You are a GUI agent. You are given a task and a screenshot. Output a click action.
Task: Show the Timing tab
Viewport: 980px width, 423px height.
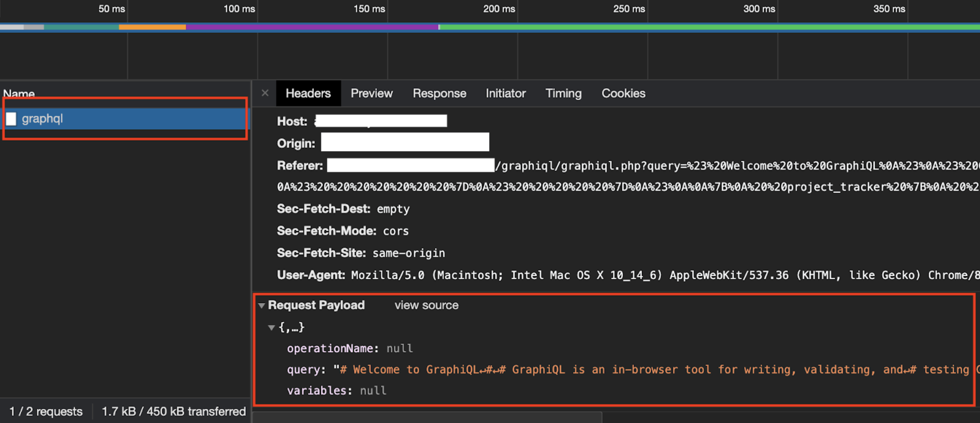[x=563, y=93]
